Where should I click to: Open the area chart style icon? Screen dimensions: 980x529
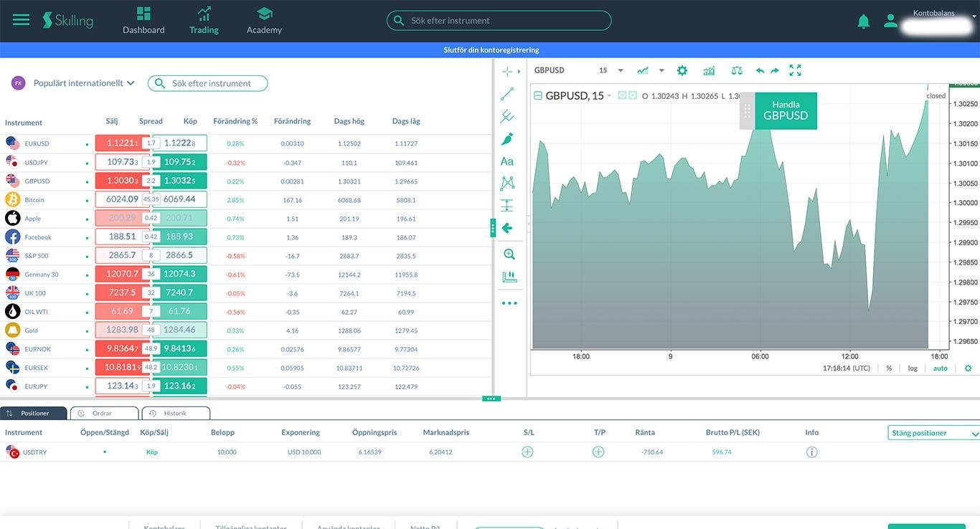pyautogui.click(x=643, y=70)
